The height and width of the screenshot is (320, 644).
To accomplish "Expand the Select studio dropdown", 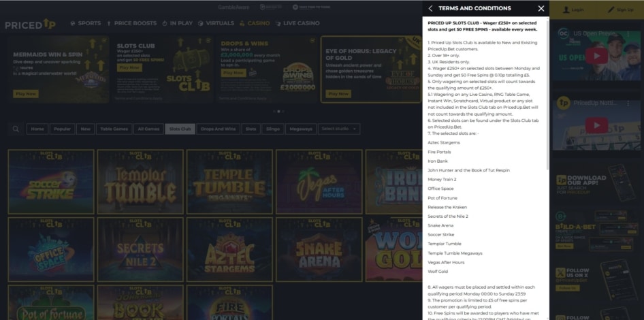I will click(x=339, y=129).
